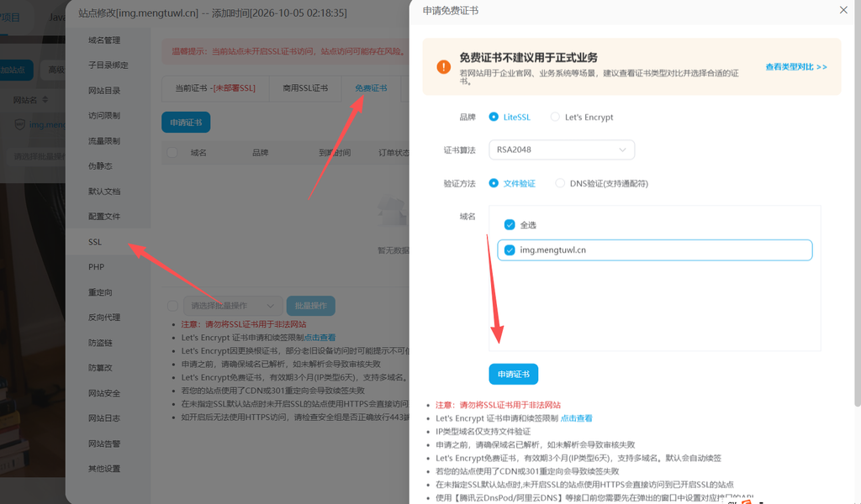Close the free certificate request panel
This screenshot has width=861, height=504.
[x=843, y=10]
